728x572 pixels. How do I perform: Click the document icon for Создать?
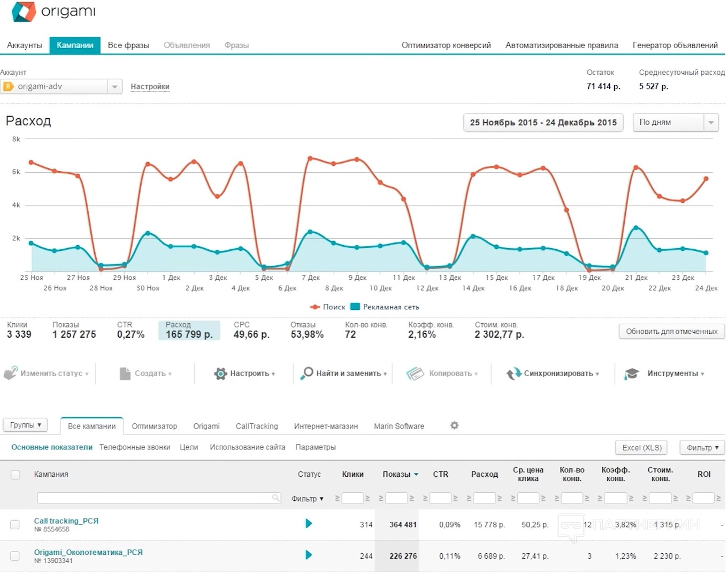(125, 373)
